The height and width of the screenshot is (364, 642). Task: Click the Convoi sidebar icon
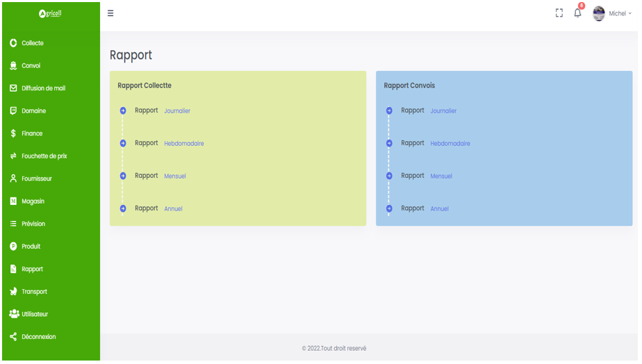[x=13, y=66]
